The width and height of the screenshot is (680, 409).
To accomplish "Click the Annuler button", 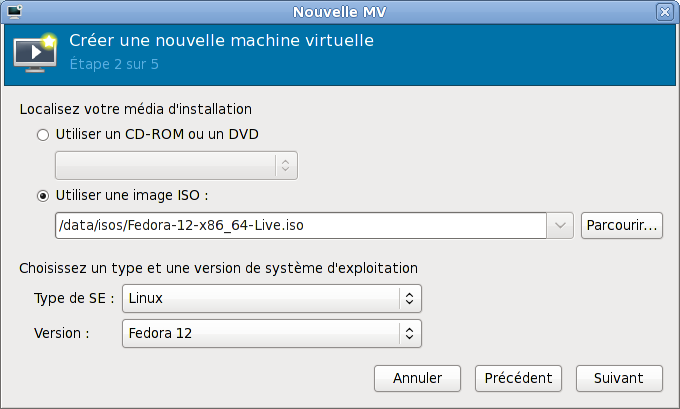I will pos(417,379).
